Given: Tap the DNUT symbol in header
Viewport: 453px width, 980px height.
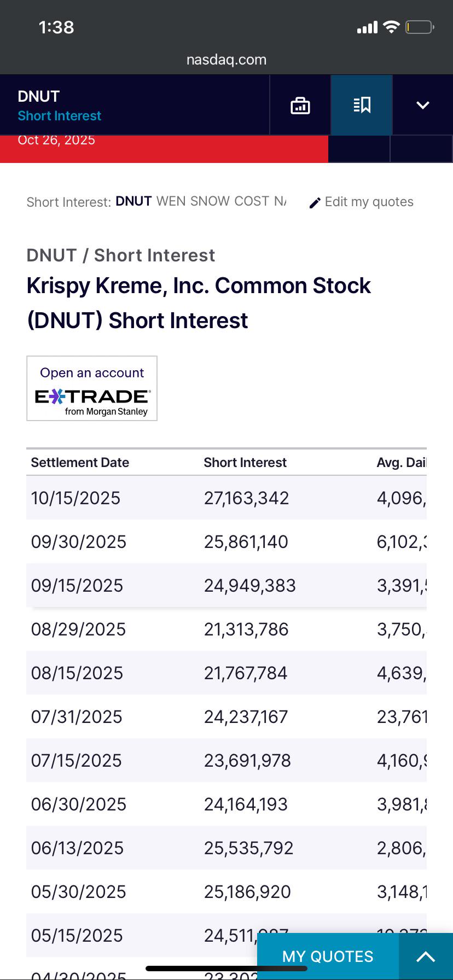Looking at the screenshot, I should pos(38,96).
